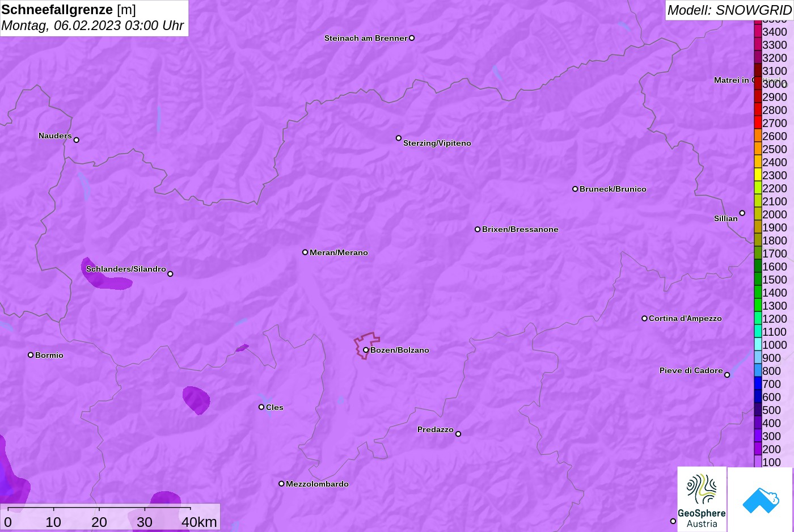Image resolution: width=794 pixels, height=532 pixels.
Task: Click the Predazzo marker dot
Action: (458, 434)
